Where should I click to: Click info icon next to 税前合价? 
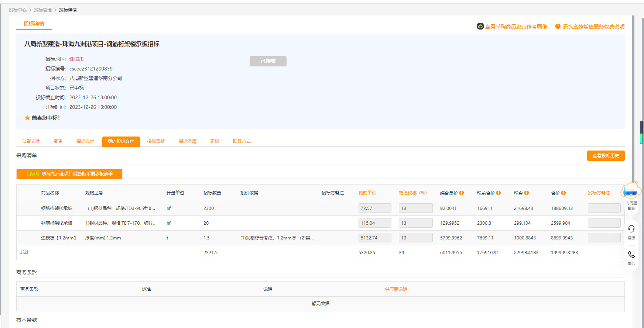coord(499,193)
